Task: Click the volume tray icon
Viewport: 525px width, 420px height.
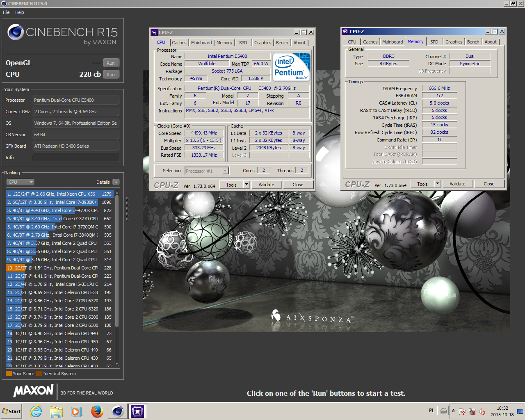Action: [482, 411]
